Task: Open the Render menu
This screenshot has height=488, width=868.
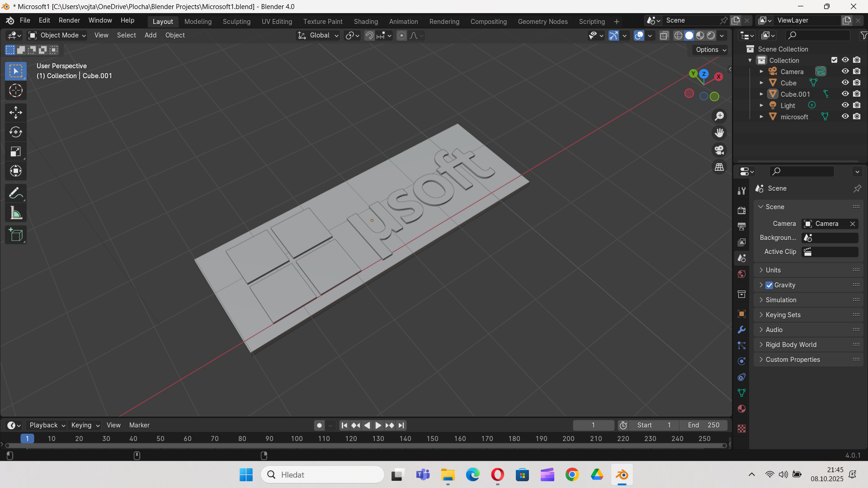Action: tap(69, 20)
